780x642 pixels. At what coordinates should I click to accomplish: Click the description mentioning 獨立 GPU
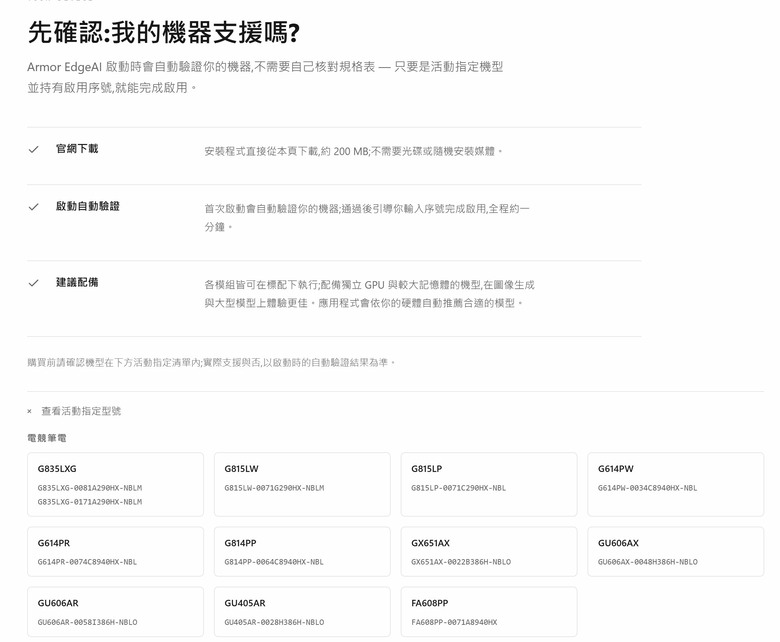point(370,294)
